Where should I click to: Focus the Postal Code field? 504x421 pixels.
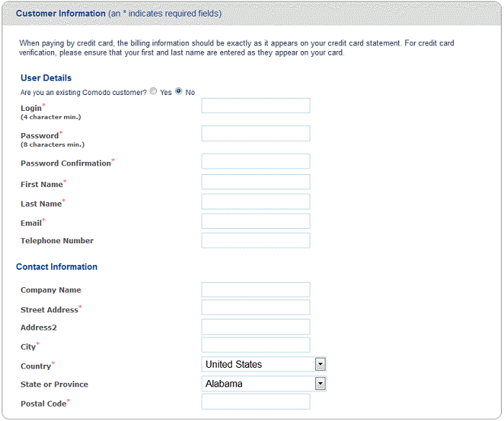pyautogui.click(x=256, y=402)
